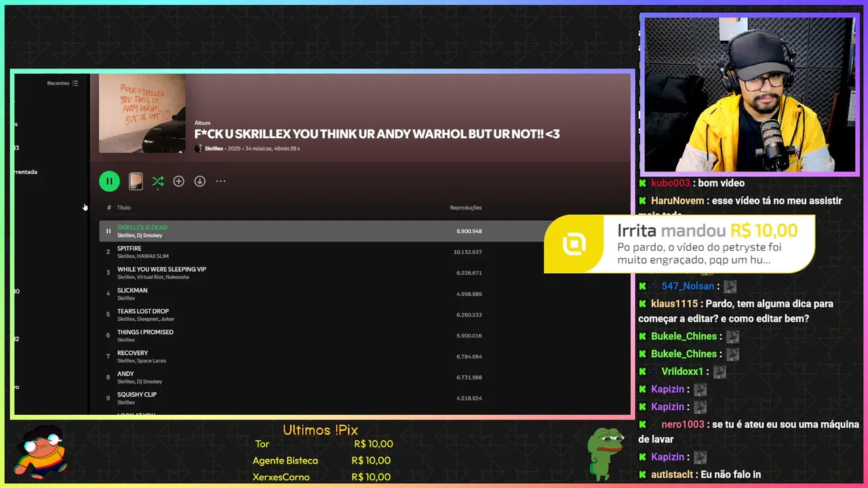Viewport: 868px width, 488px height.
Task: Click the album title heading
Action: click(377, 134)
